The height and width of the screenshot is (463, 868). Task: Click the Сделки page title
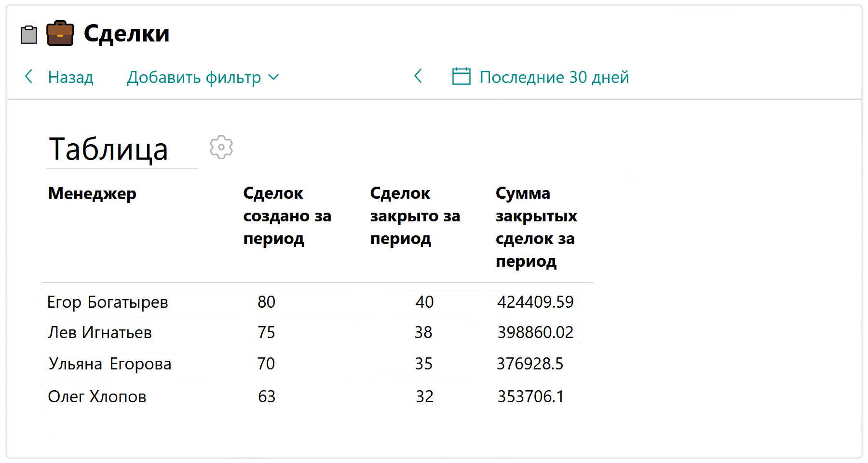pos(126,34)
